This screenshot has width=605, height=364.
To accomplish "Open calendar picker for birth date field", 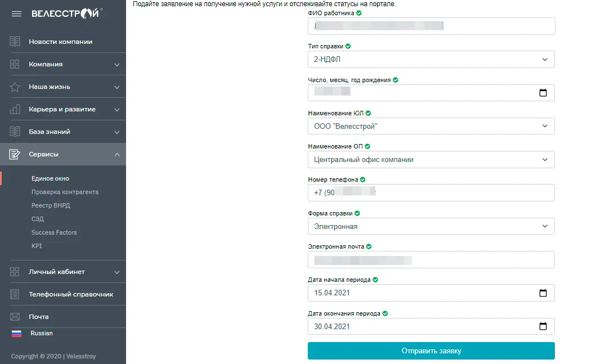I will pos(543,93).
